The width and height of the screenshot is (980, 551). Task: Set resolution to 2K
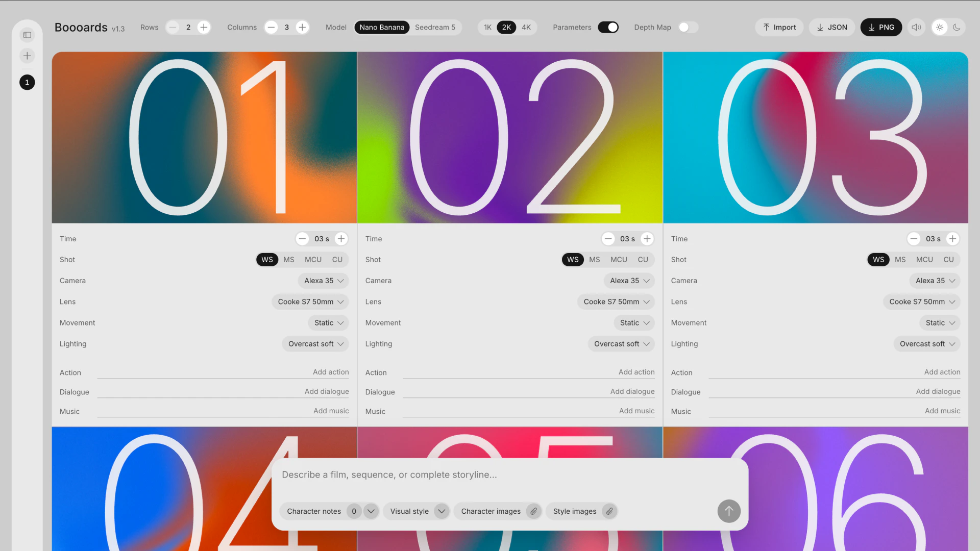click(x=506, y=27)
